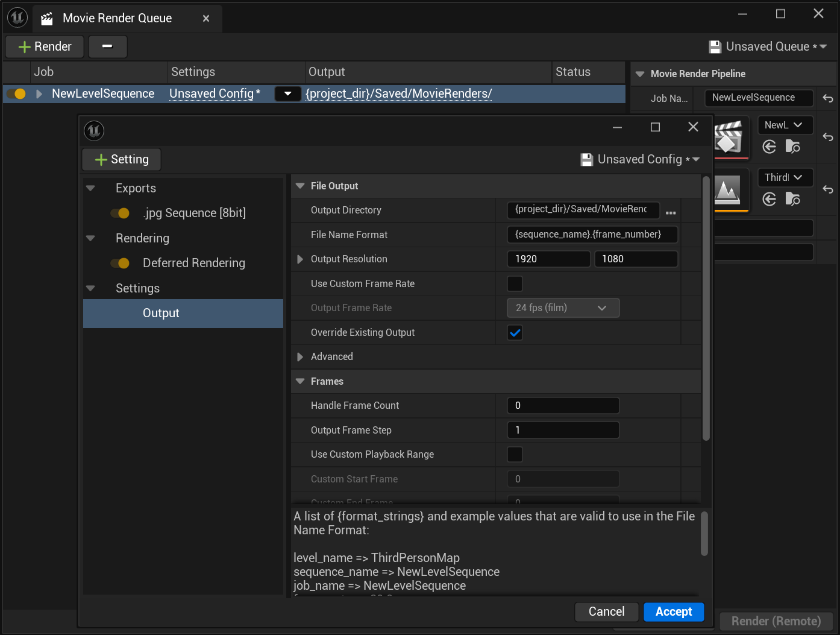The image size is (840, 635).
Task: Remove job with the minus button
Action: click(107, 46)
